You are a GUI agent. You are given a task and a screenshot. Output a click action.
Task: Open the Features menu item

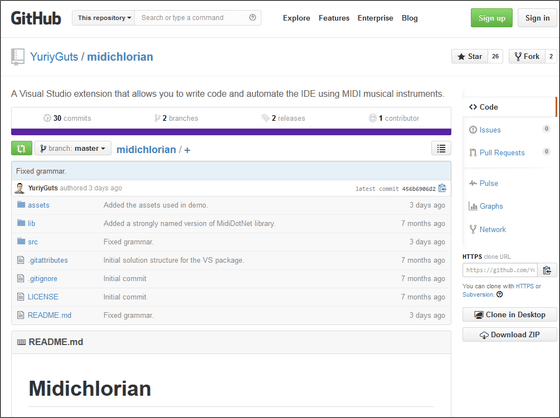[334, 18]
